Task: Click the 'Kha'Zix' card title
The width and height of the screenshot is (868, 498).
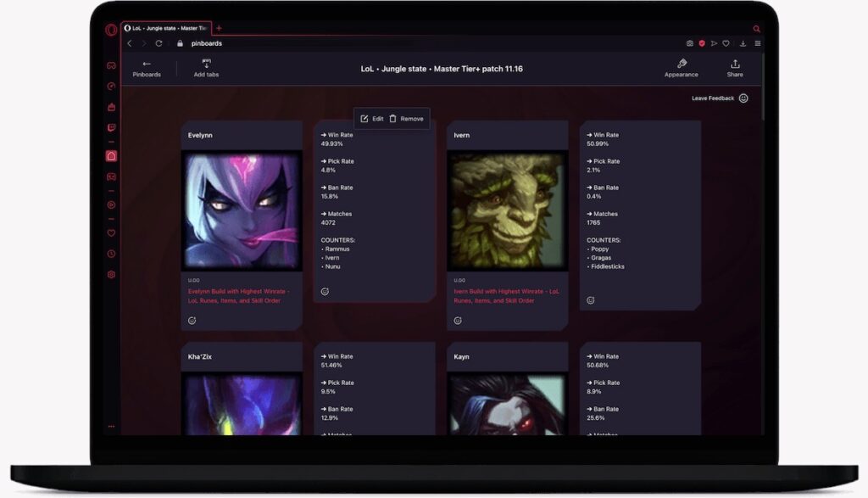Action: click(x=200, y=356)
